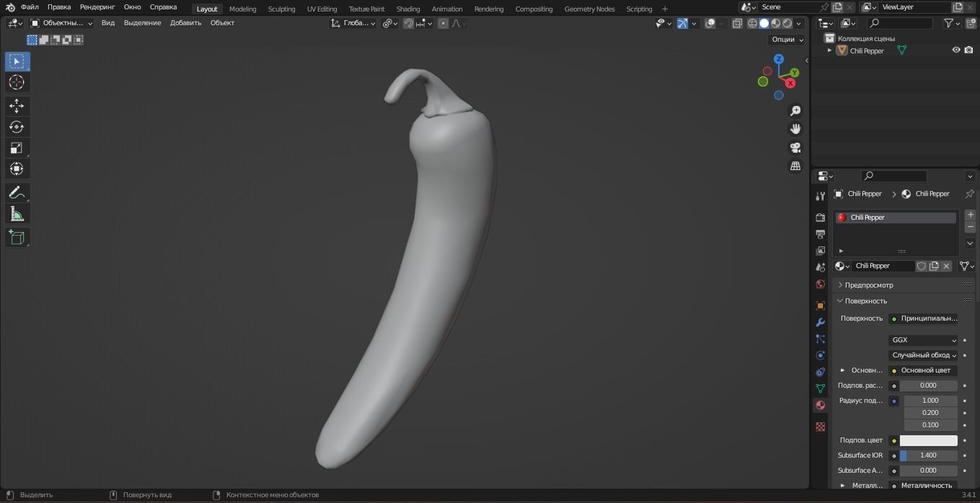Switch to wireframe viewport shading

[752, 23]
